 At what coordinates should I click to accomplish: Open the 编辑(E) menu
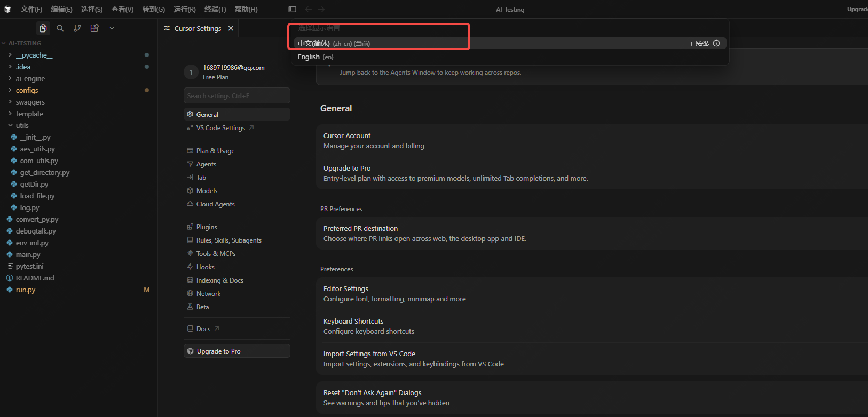(x=61, y=9)
